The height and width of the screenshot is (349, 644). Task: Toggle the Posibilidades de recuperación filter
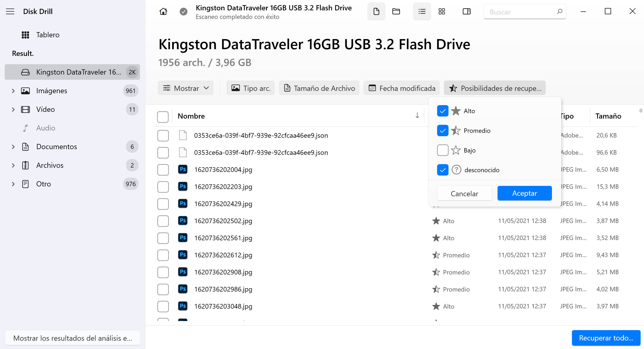pos(495,88)
